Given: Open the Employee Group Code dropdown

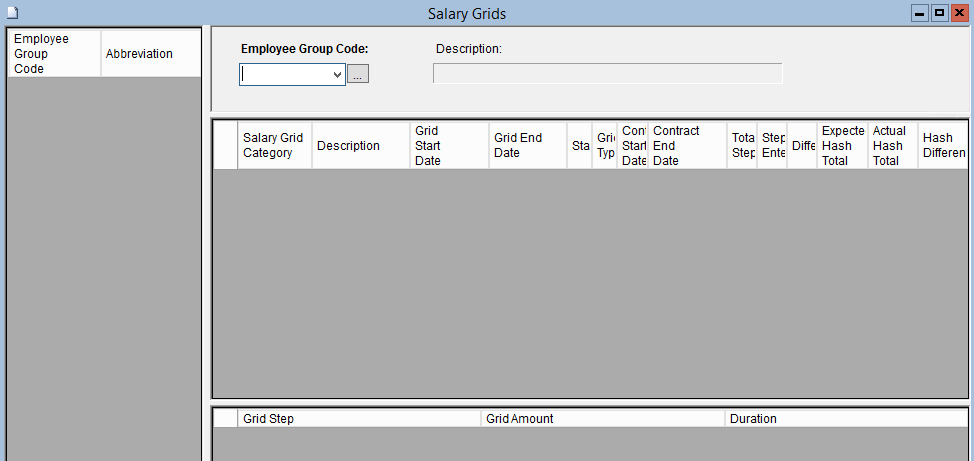Looking at the screenshot, I should [336, 74].
